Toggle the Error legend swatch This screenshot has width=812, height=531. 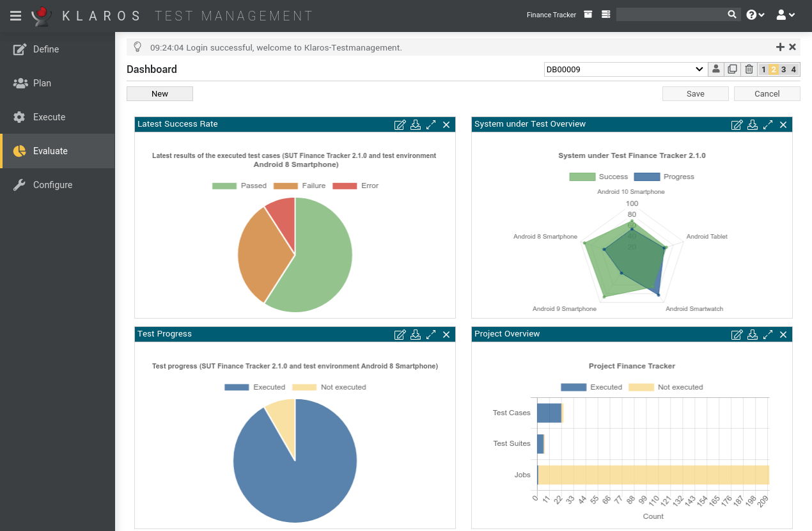345,186
